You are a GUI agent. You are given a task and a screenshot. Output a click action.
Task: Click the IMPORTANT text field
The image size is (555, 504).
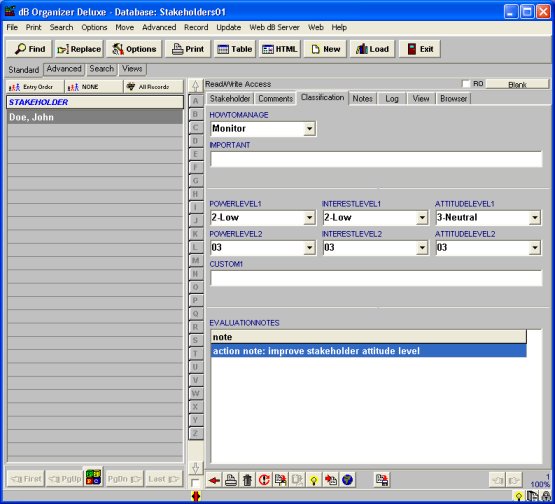coord(376,159)
